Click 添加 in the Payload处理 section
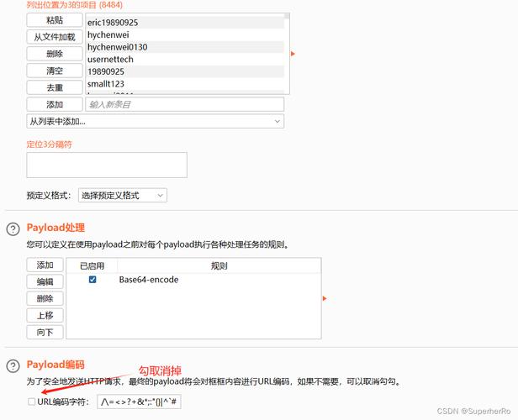Viewport: 518px width, 420px height. 45,265
